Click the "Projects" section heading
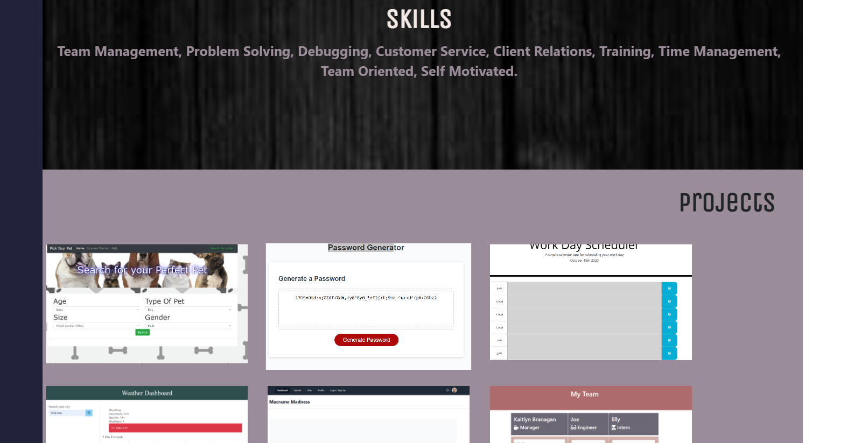This screenshot has width=868, height=443. [727, 202]
